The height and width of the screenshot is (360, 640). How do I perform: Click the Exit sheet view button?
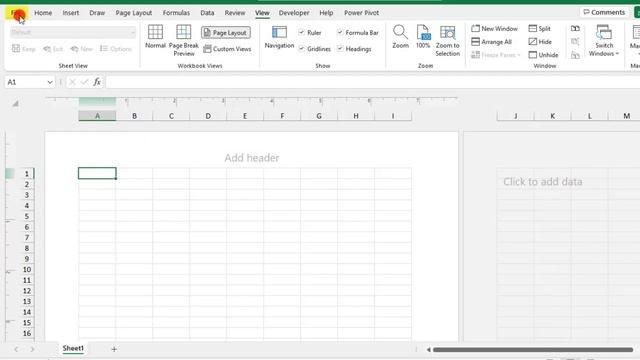coord(53,49)
